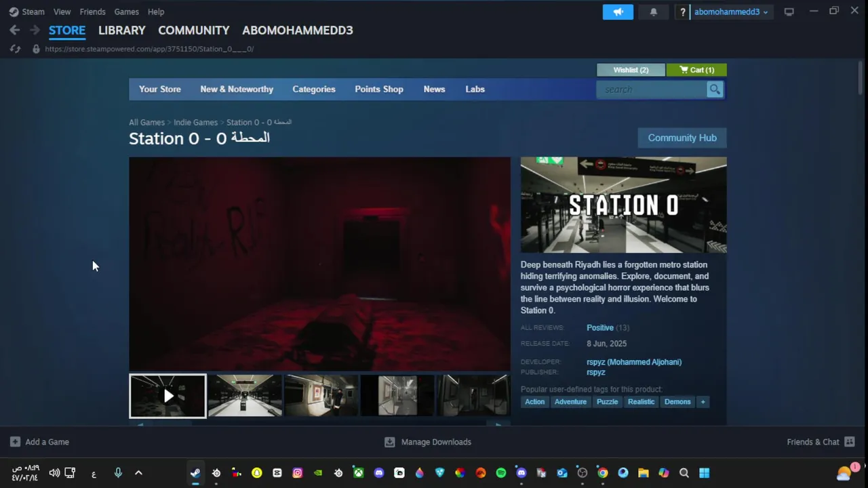Open the New & Noteworthy dropdown
The height and width of the screenshot is (488, 868).
(x=237, y=89)
